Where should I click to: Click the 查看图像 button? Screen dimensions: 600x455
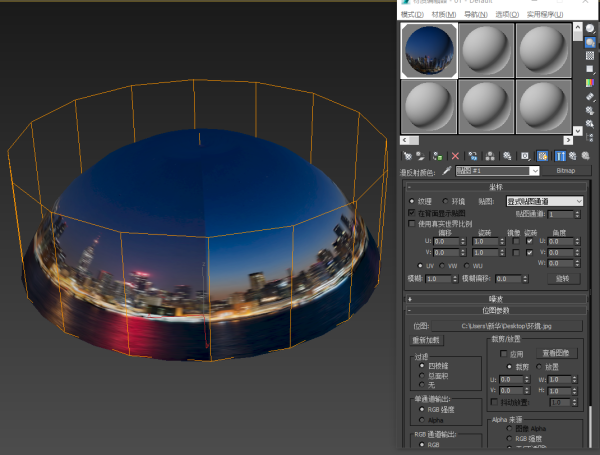point(556,353)
